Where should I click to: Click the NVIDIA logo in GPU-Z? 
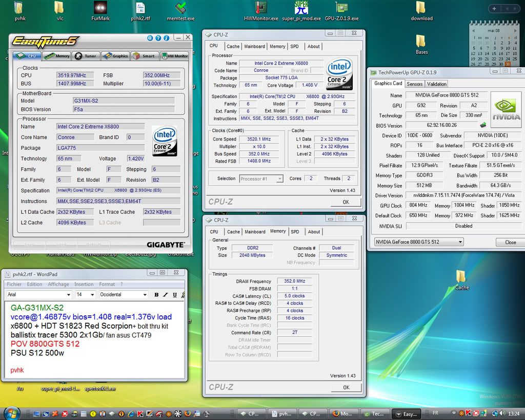[x=506, y=109]
